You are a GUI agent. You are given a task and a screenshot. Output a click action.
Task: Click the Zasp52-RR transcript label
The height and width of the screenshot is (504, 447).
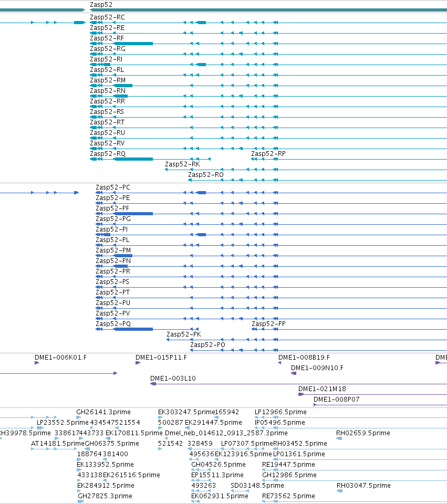[x=107, y=101]
